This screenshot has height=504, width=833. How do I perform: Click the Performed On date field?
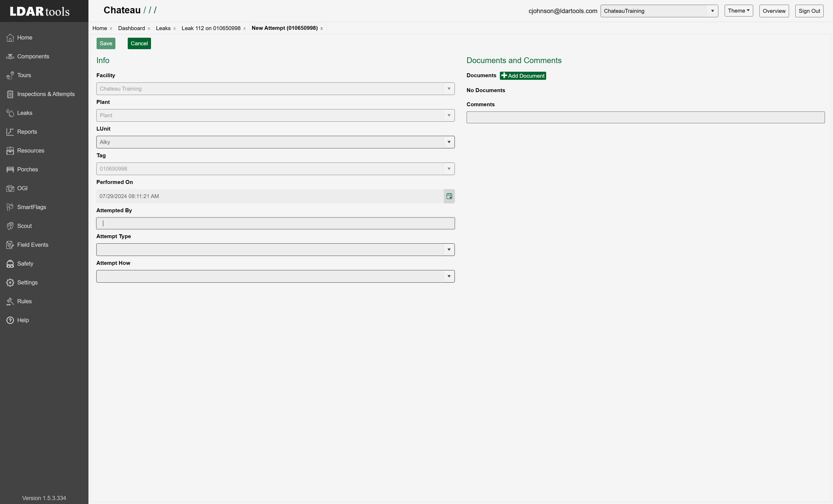point(270,197)
